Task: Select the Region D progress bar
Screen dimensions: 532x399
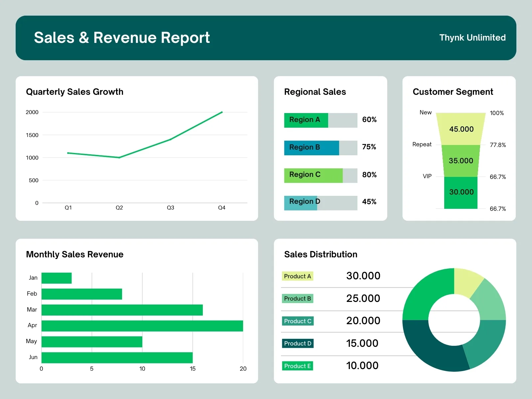Action: click(321, 202)
